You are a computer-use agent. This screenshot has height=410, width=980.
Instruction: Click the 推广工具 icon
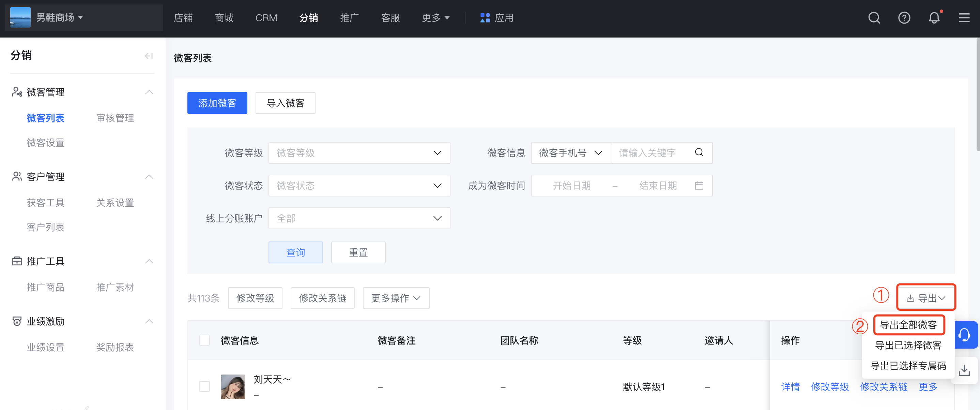coord(17,261)
